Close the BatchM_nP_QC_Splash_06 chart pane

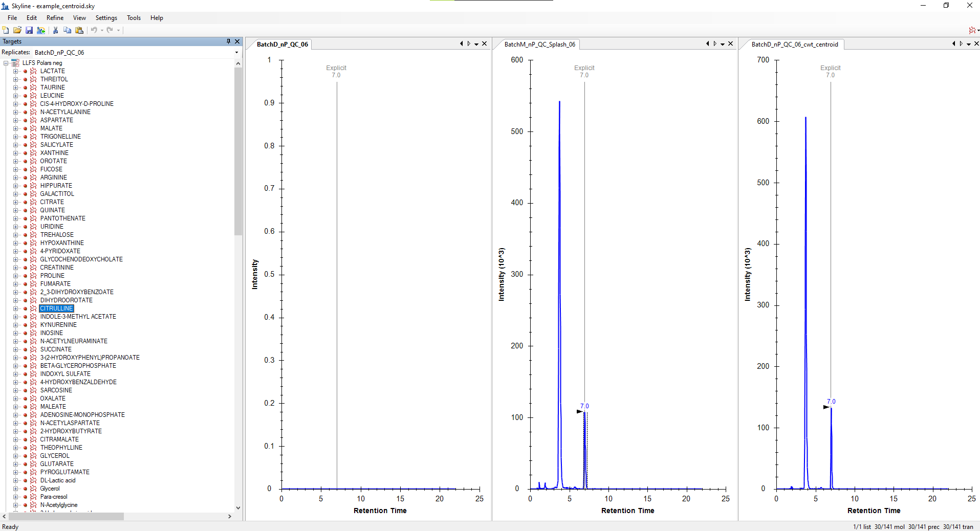(x=730, y=44)
